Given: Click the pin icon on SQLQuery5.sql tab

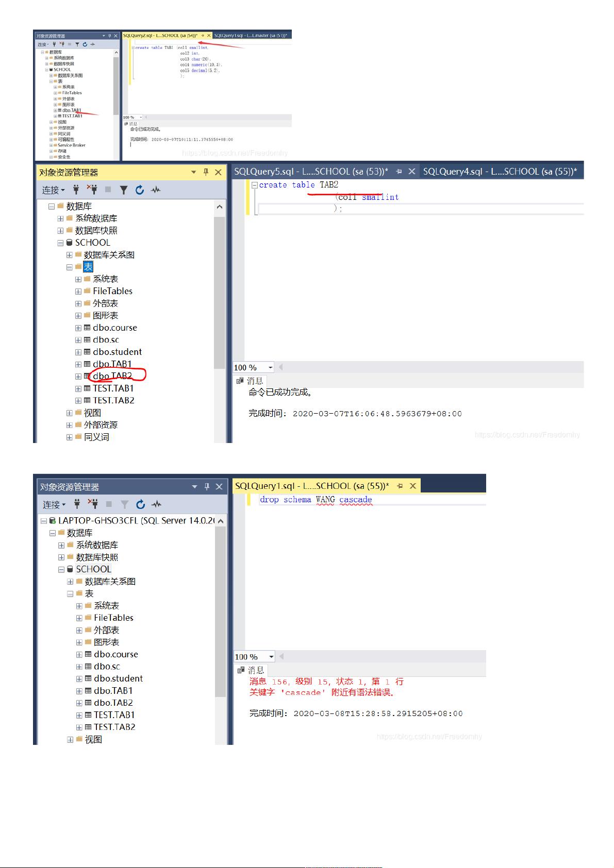Looking at the screenshot, I should [399, 172].
